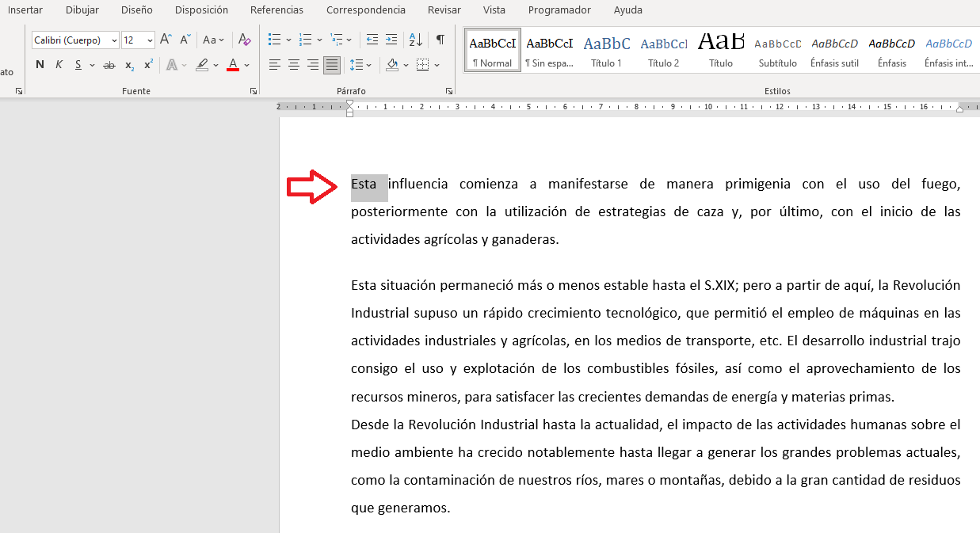Center the paragraph text

coord(294,65)
